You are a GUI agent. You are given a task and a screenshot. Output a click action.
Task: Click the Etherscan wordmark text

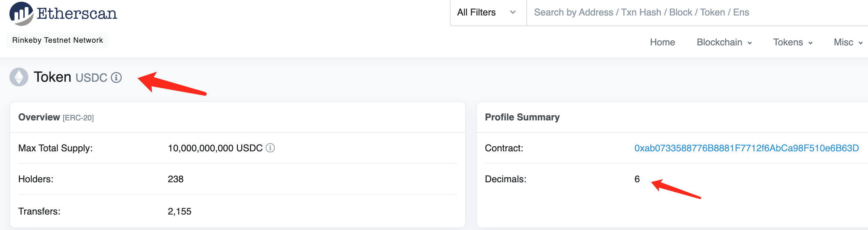(77, 13)
